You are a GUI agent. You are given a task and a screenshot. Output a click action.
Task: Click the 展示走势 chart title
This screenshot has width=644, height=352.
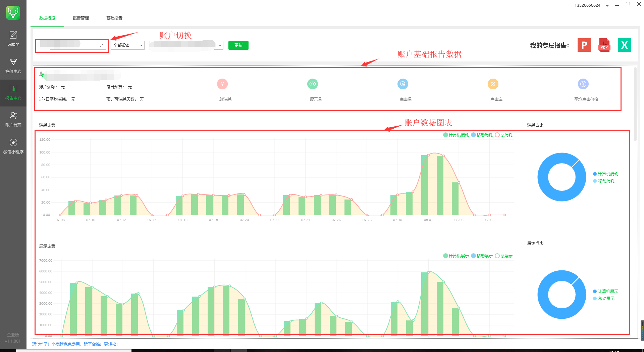47,246
